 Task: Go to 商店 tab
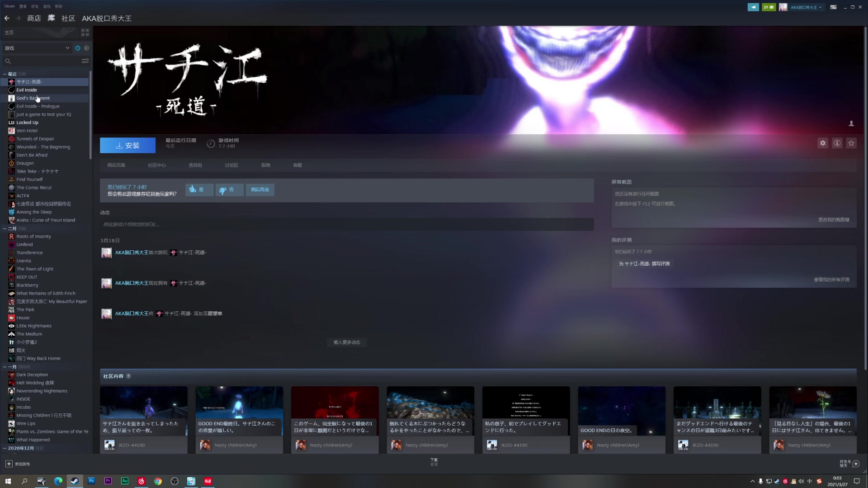point(34,19)
